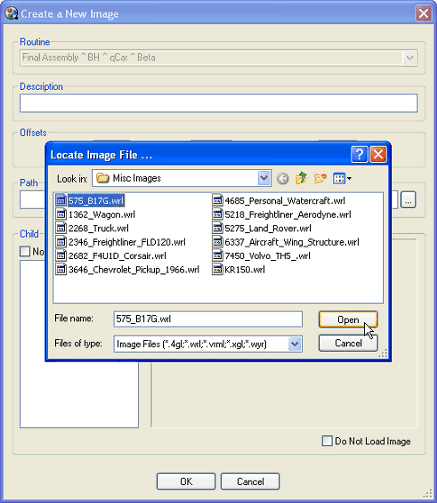Select 2268_Truck.wrl in the file list

click(x=98, y=228)
